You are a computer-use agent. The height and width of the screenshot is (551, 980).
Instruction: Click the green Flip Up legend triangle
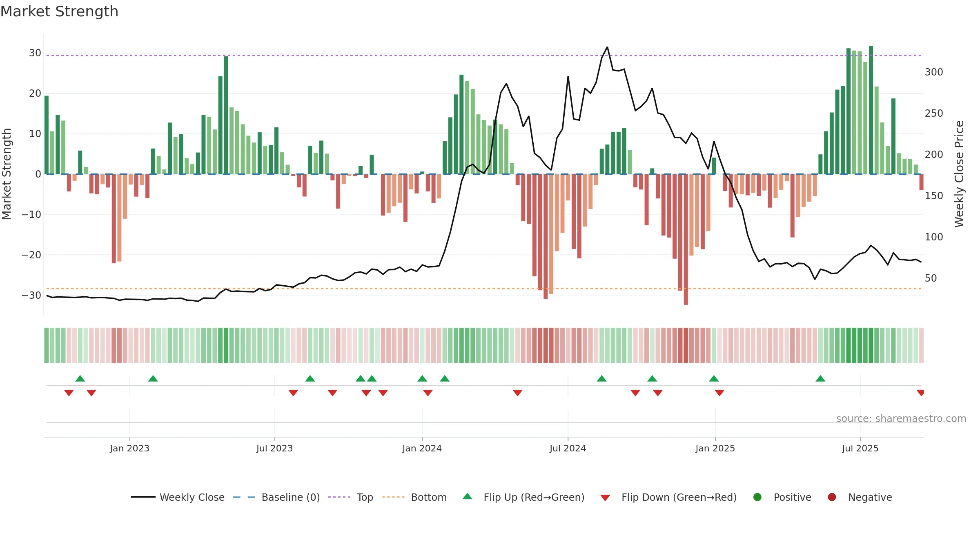[468, 496]
